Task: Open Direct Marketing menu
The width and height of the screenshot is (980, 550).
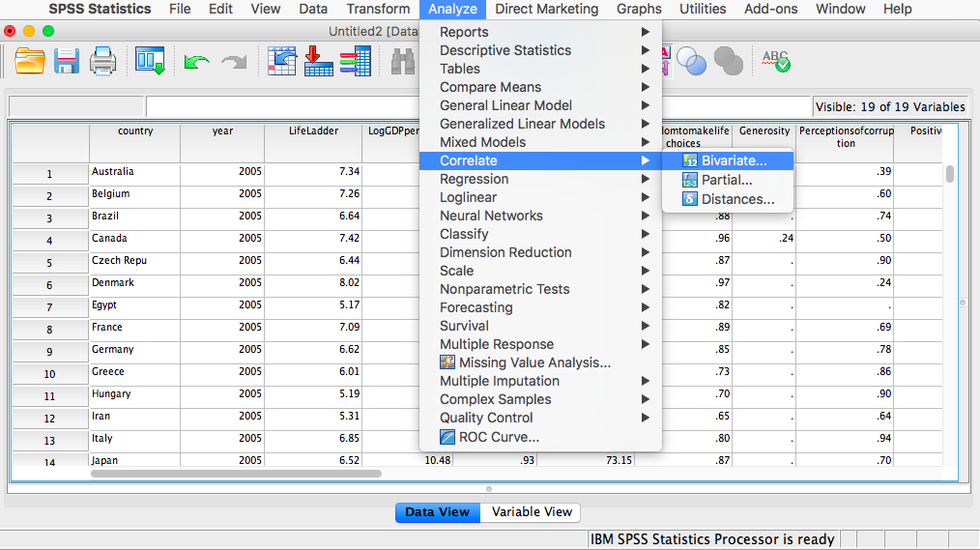Action: click(547, 9)
